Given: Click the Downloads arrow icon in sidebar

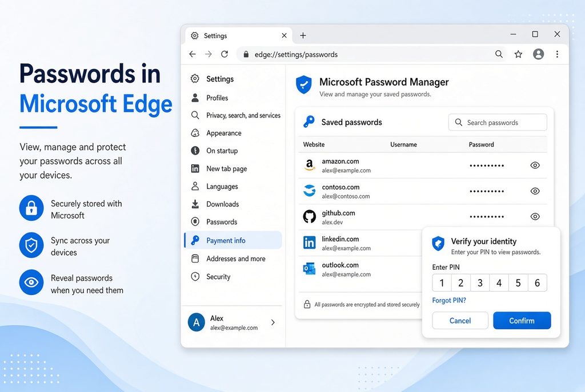Looking at the screenshot, I should point(195,204).
